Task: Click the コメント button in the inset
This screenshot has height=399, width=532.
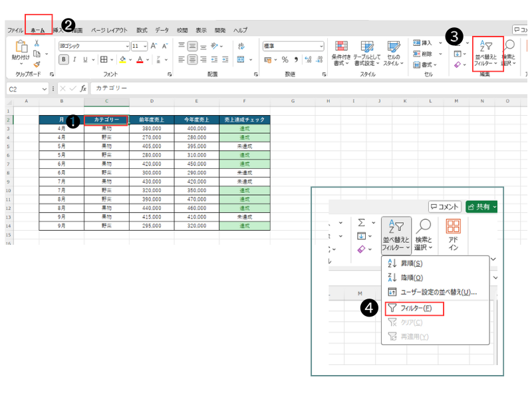Action: (445, 207)
